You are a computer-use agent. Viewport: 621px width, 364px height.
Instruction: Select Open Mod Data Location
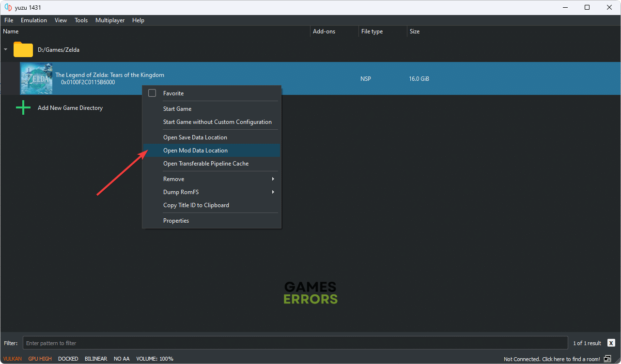point(195,151)
